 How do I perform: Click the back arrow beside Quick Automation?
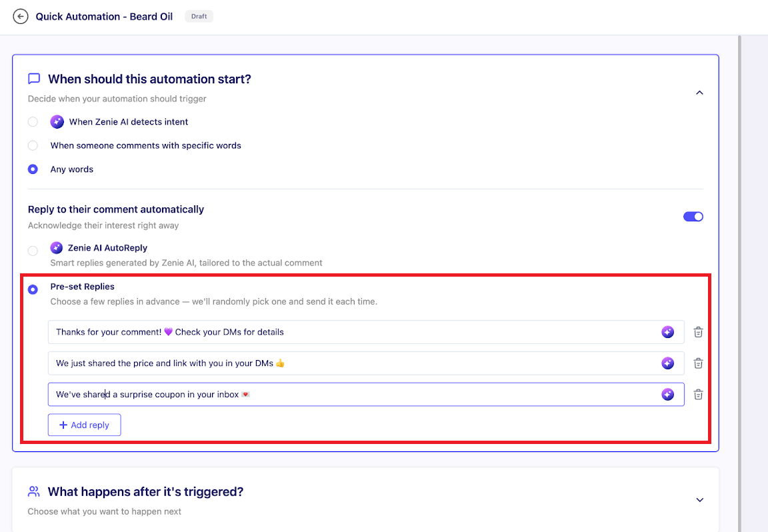click(21, 17)
